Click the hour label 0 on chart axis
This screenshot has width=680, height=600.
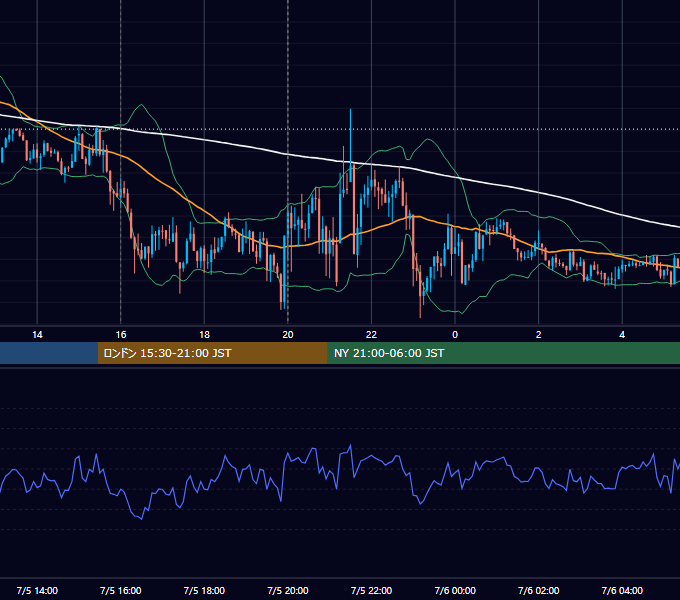coord(455,334)
